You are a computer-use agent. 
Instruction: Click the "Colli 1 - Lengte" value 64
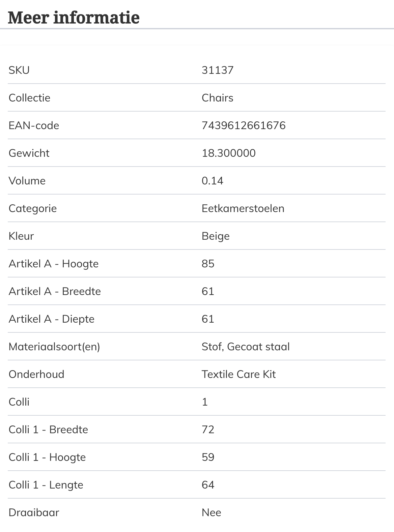click(x=208, y=485)
